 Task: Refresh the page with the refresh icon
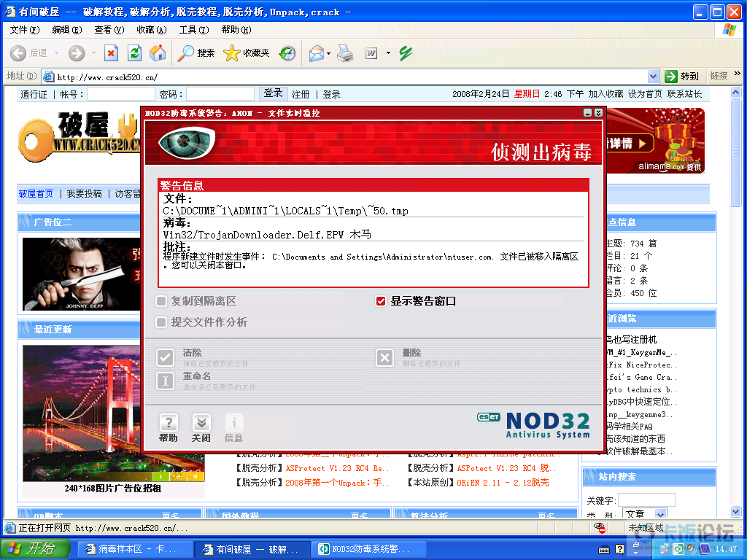[x=134, y=53]
